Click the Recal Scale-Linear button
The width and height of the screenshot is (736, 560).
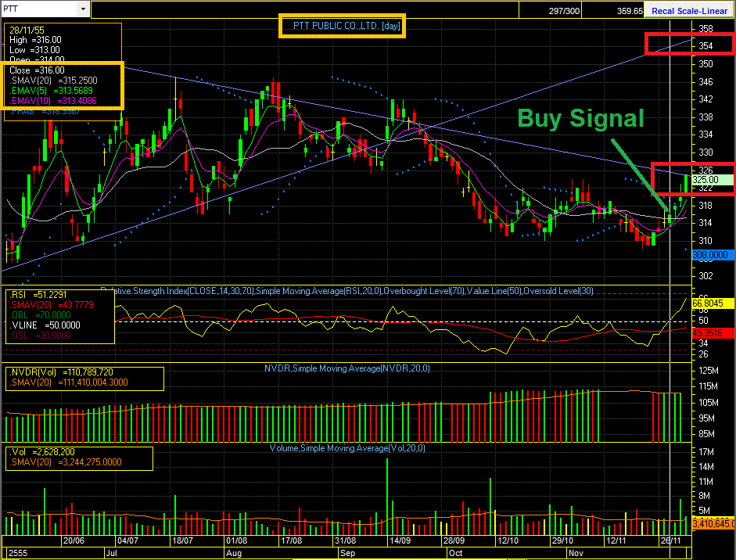coord(689,10)
